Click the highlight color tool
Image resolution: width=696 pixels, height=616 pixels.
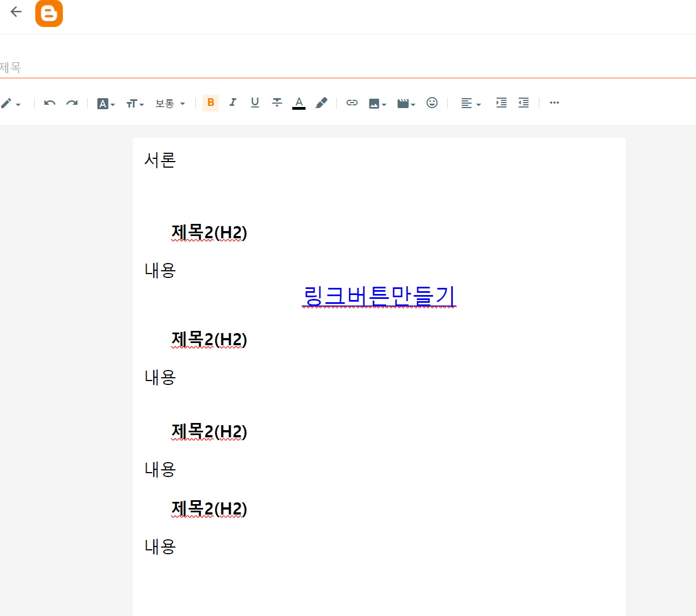point(322,103)
